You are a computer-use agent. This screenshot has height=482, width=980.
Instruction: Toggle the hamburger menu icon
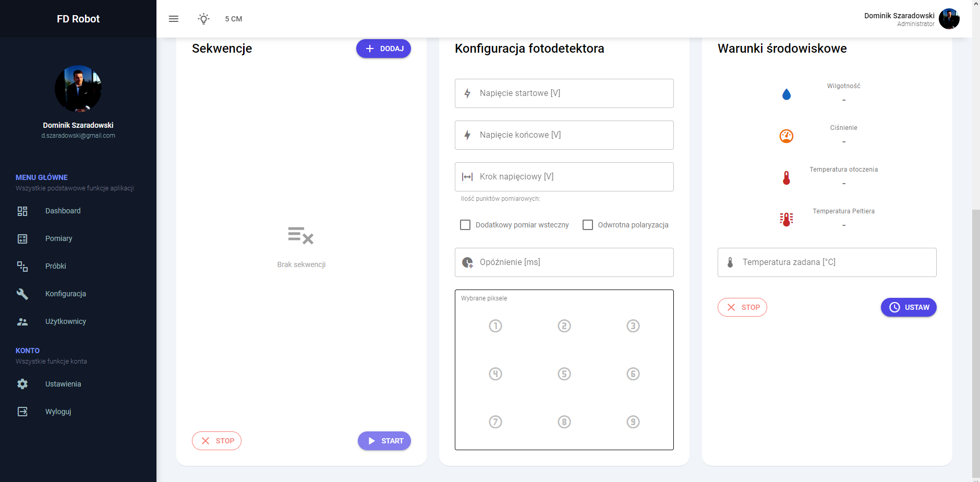pyautogui.click(x=174, y=19)
